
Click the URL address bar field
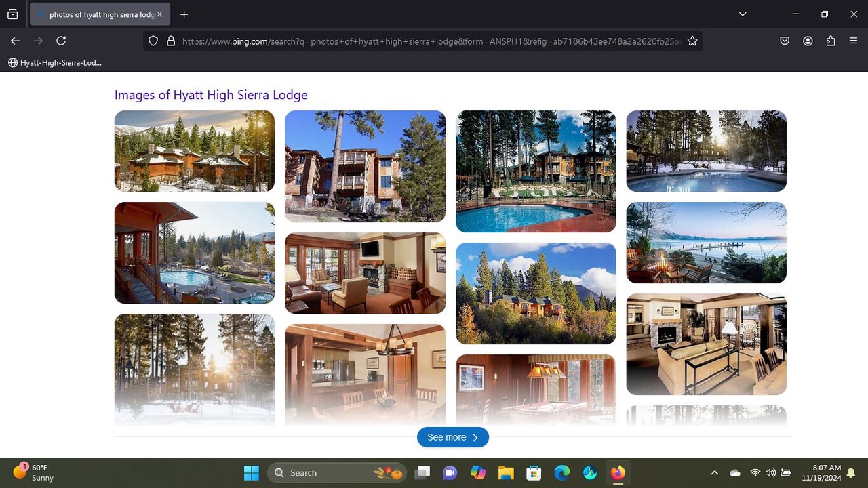431,41
